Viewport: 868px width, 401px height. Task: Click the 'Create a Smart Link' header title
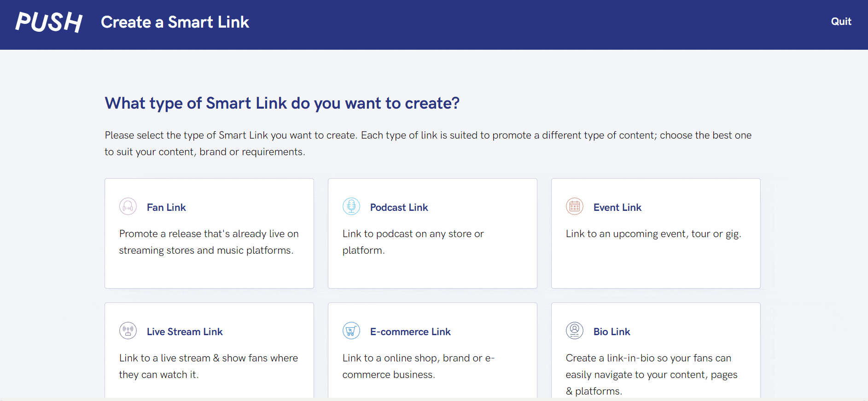point(175,22)
